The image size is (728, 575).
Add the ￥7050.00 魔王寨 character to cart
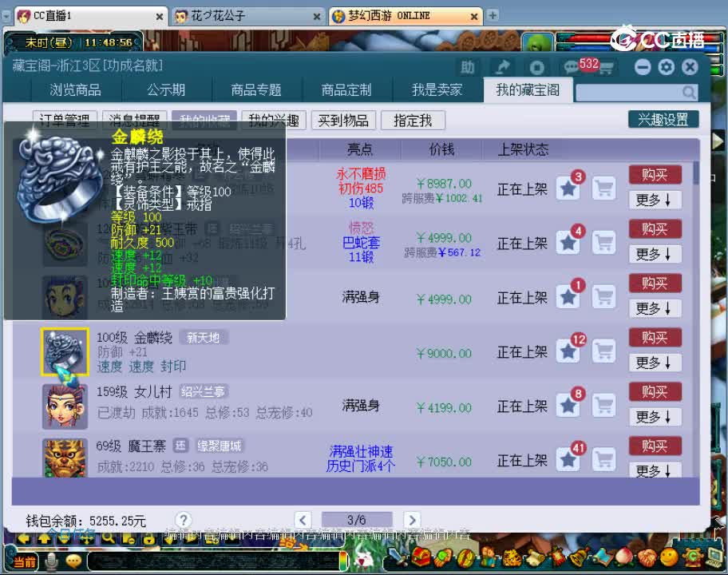[x=604, y=460]
